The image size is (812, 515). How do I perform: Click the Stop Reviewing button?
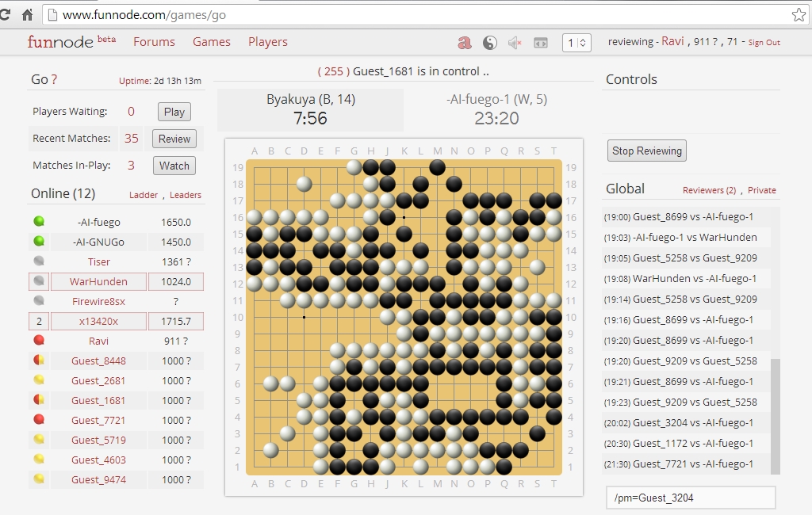coord(645,150)
